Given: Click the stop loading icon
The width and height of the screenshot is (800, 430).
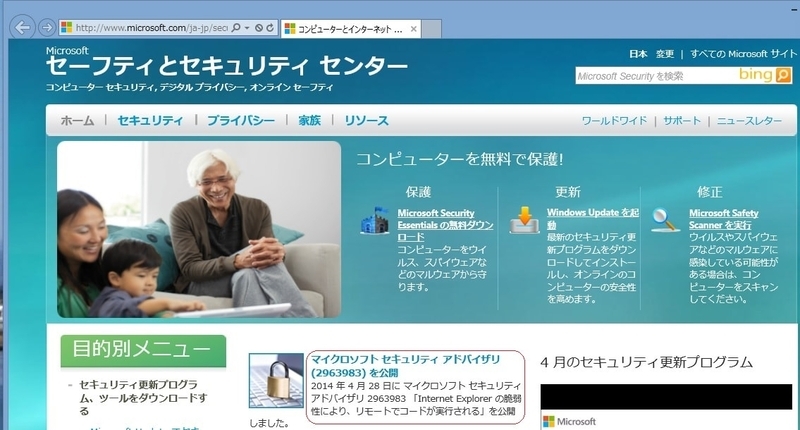Looking at the screenshot, I should [259, 28].
